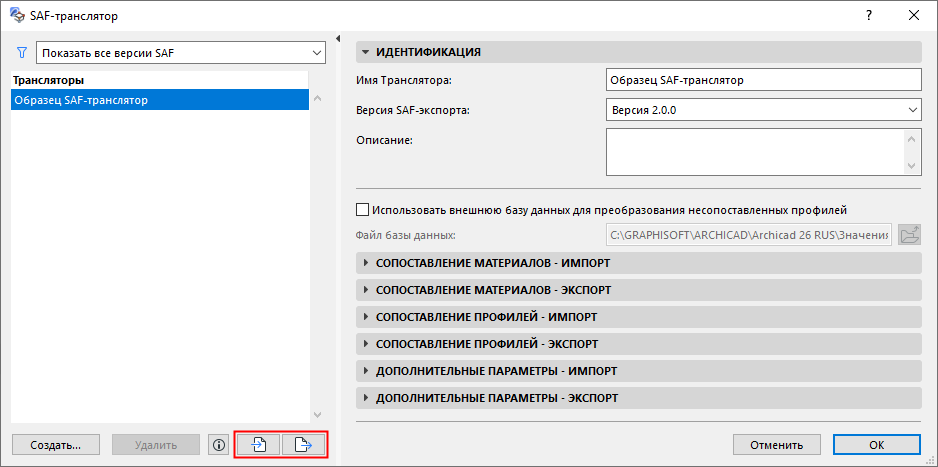Open the SAF version filter dropdown
The height and width of the screenshot is (467, 938).
181,52
